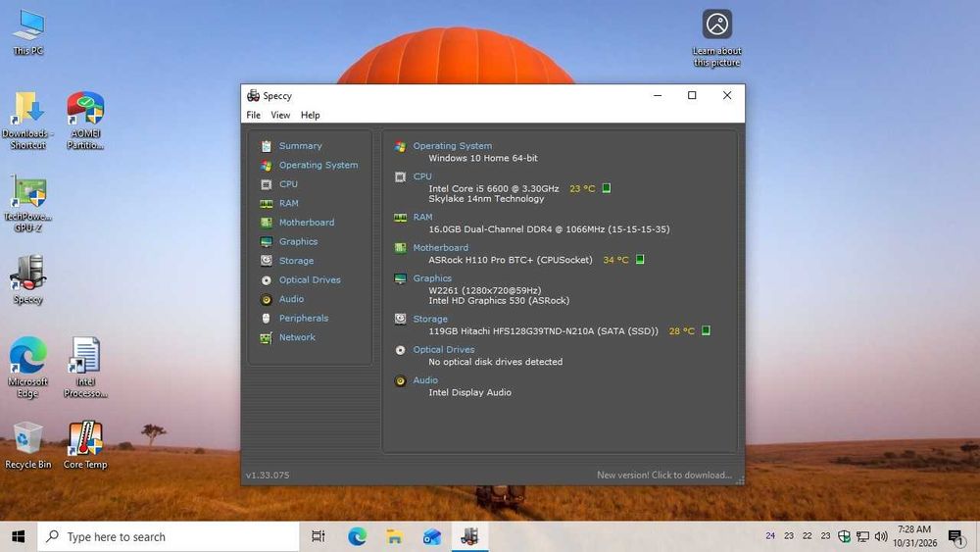Click the Type here to search box
The height and width of the screenshot is (552, 980).
click(169, 536)
